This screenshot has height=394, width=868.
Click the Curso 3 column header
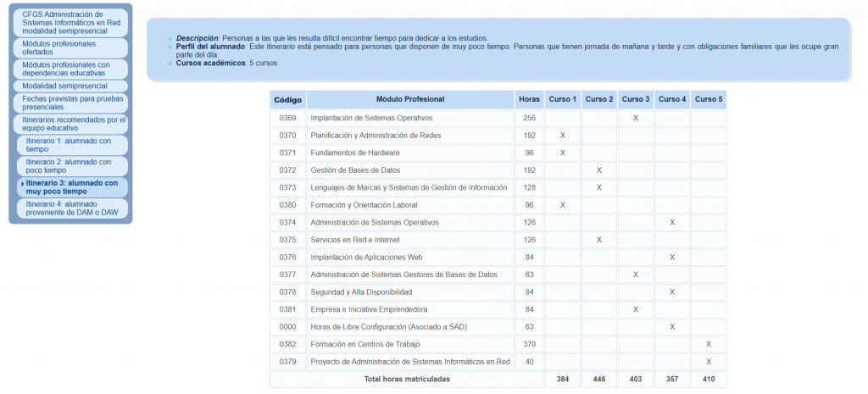(636, 100)
